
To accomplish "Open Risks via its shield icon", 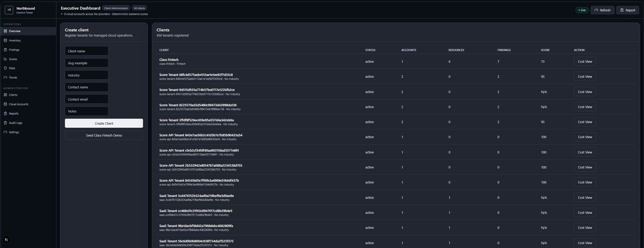I will click(x=5, y=68).
